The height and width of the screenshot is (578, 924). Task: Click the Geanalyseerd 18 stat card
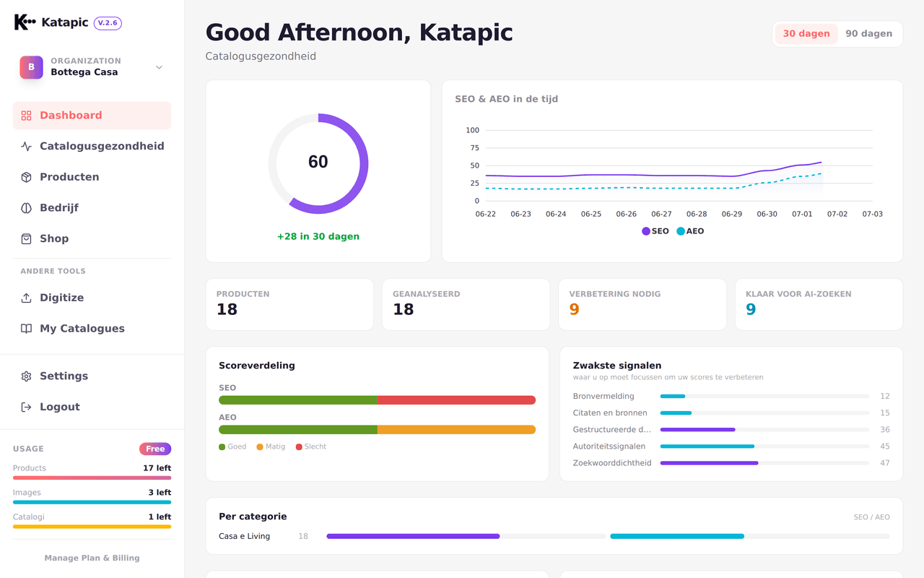click(x=466, y=305)
